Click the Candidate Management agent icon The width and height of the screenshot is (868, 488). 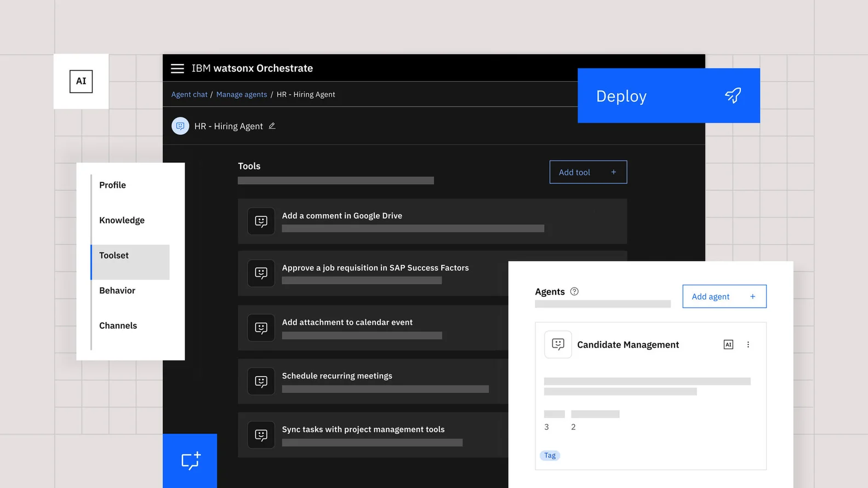click(558, 345)
